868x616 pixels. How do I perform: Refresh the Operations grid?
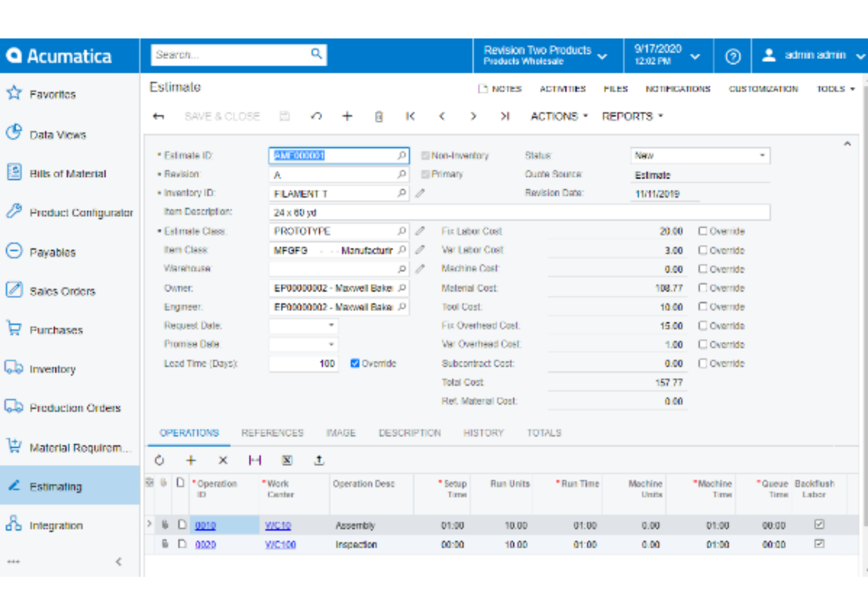click(159, 461)
